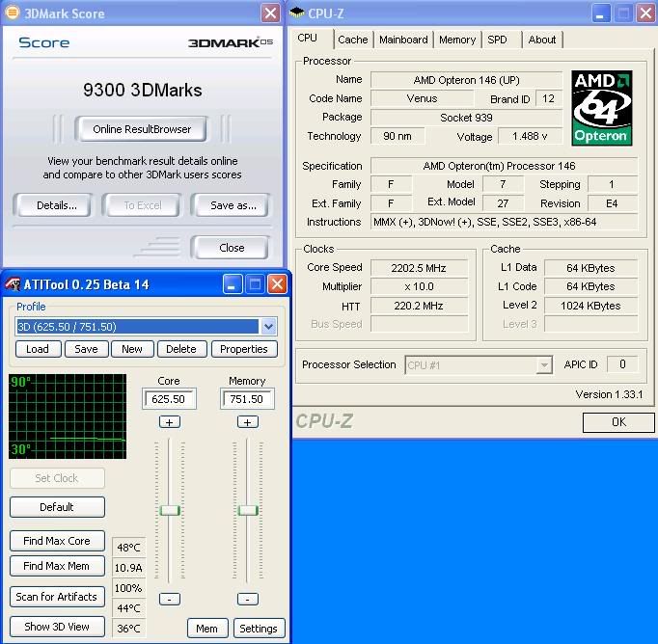Viewport: 658px width, 644px height.
Task: Click Close button in 3DMark Score dialog
Action: click(x=232, y=248)
